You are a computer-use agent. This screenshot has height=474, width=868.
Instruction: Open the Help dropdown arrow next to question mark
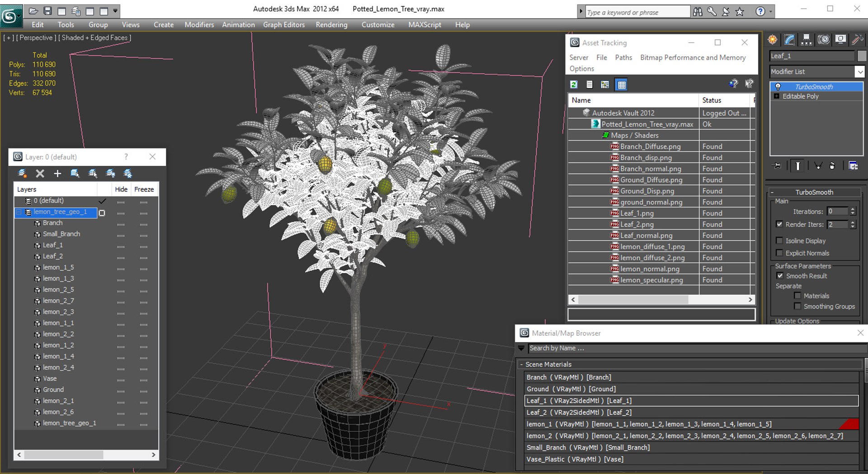click(770, 12)
